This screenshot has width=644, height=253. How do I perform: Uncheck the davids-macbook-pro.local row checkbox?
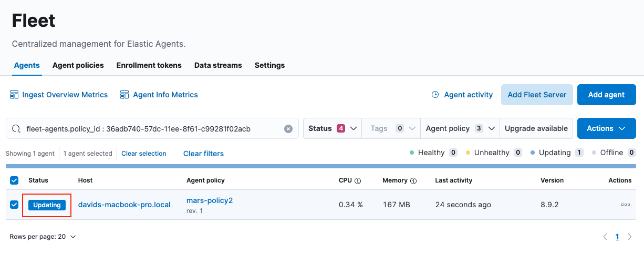14,205
